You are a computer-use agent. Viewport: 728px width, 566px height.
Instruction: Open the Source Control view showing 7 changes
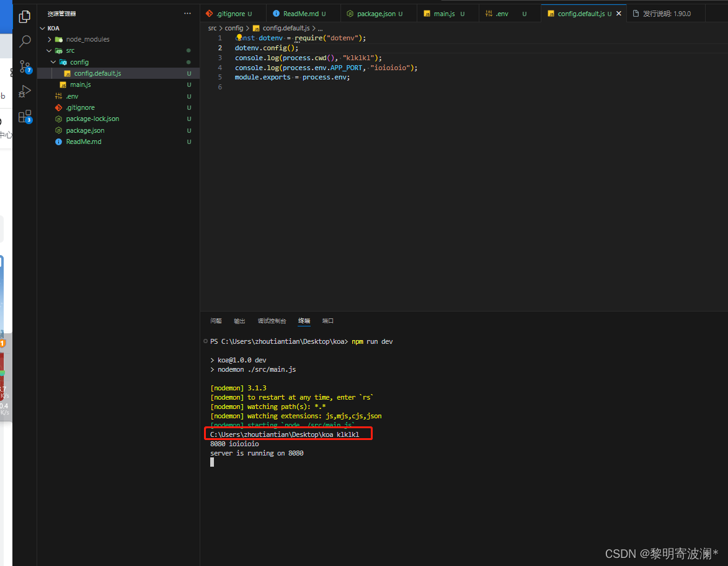pos(24,66)
